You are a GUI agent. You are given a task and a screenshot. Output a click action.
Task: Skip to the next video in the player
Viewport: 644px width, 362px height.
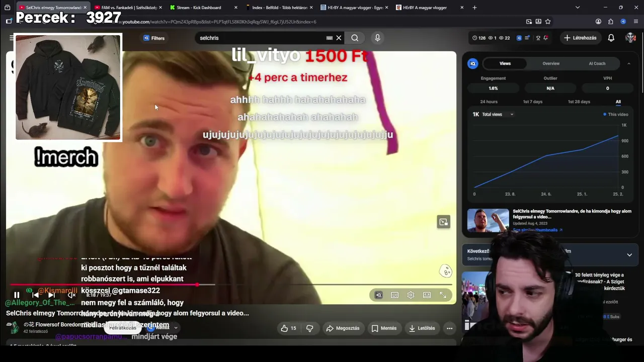click(x=51, y=295)
